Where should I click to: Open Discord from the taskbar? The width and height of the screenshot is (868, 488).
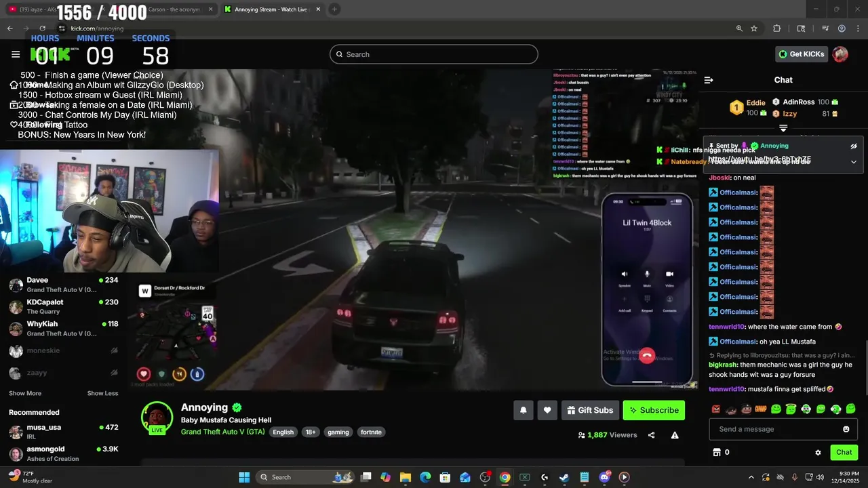click(x=604, y=477)
